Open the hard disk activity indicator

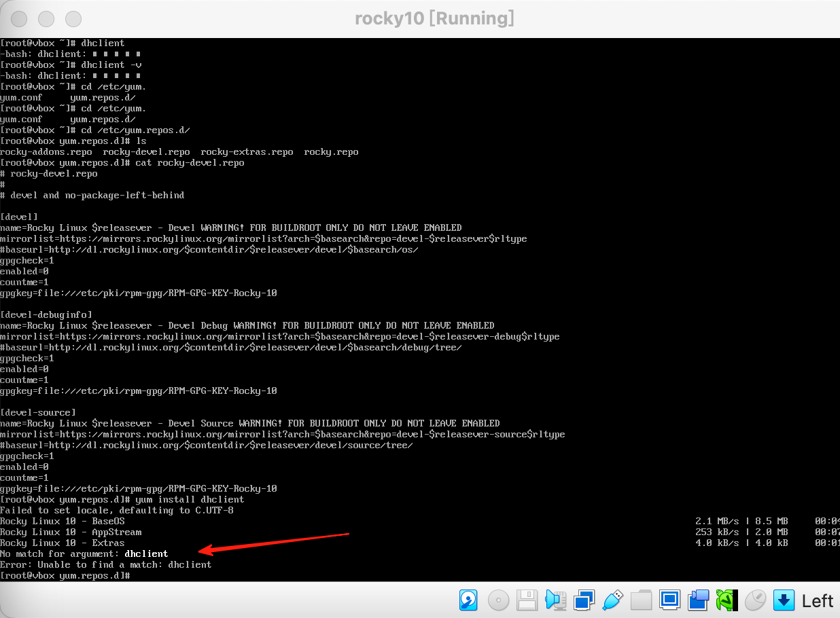click(469, 600)
